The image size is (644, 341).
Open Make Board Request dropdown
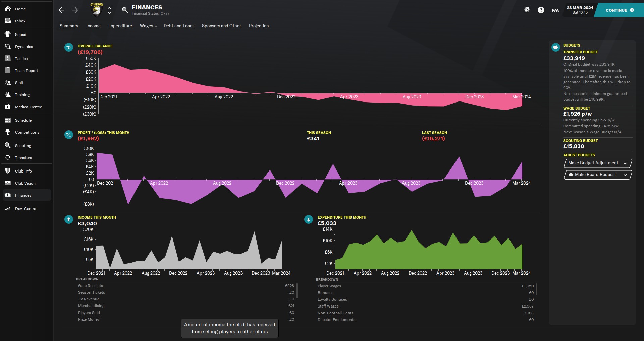(597, 175)
